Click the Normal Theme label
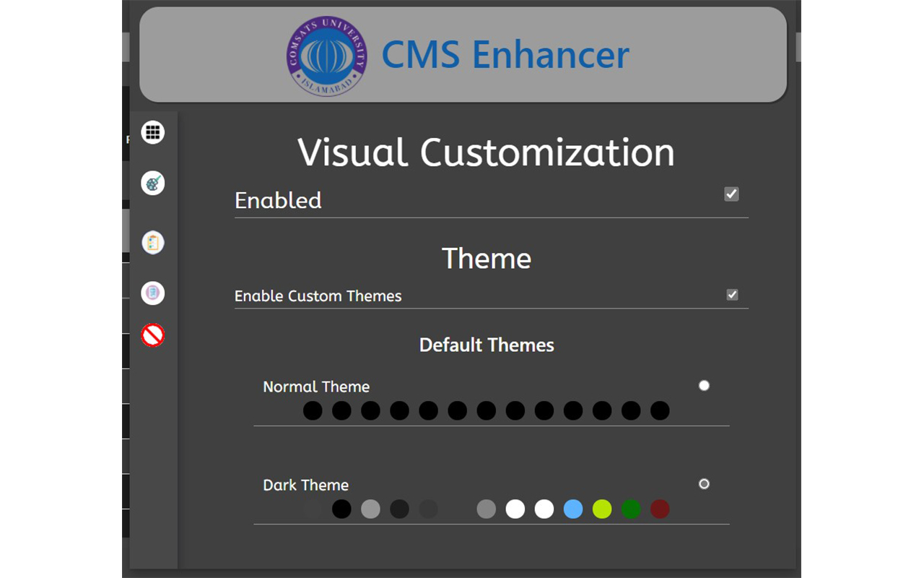This screenshot has height=578, width=924. point(316,387)
